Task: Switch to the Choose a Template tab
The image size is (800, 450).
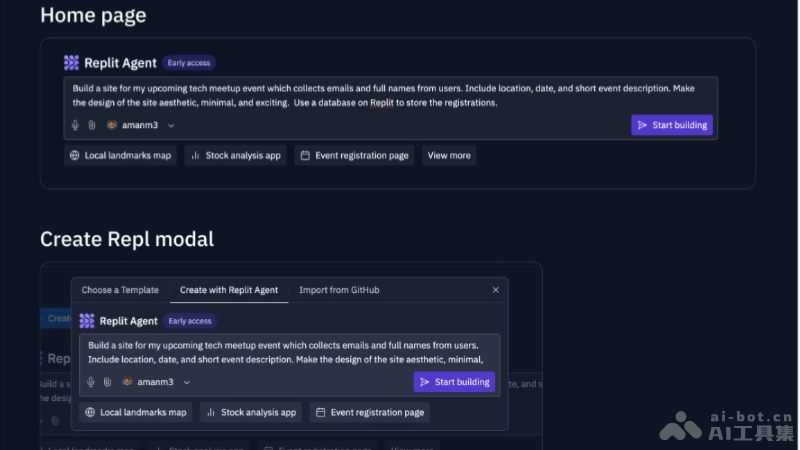Action: click(120, 290)
